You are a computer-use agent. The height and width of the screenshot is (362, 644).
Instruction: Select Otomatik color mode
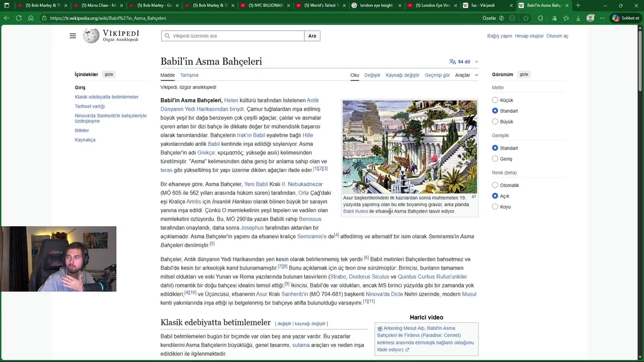[x=495, y=185]
